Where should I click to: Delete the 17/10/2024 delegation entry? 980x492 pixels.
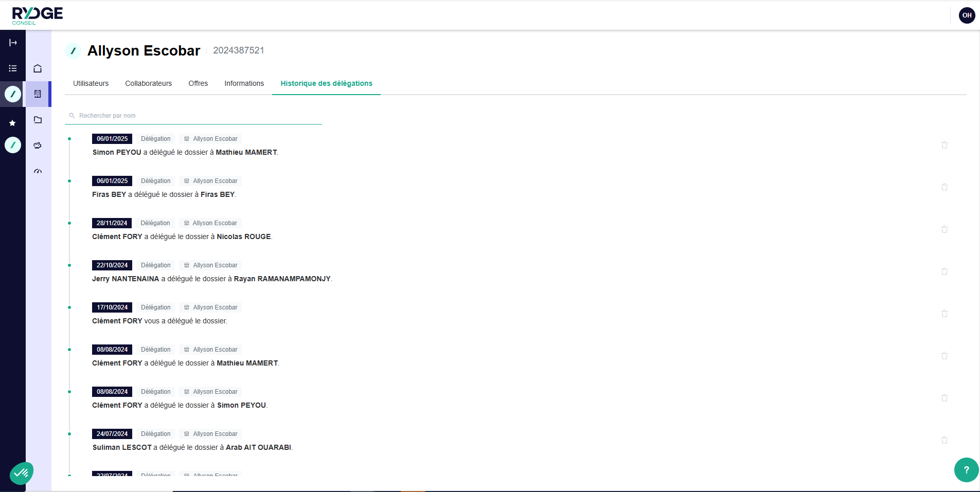pos(945,314)
